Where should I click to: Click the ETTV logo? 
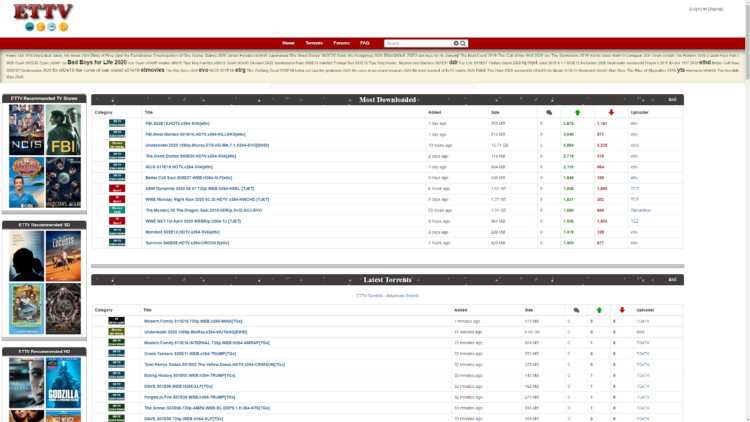(43, 12)
